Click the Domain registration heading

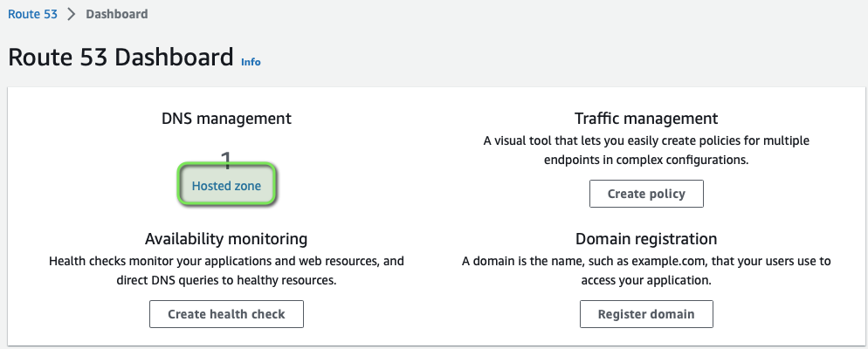[646, 239]
